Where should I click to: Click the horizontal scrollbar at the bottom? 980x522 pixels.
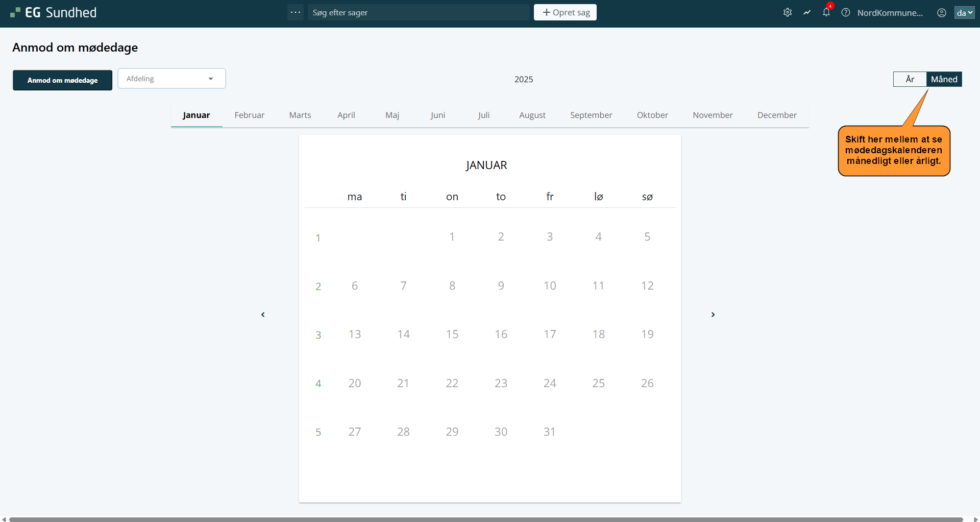[x=485, y=519]
